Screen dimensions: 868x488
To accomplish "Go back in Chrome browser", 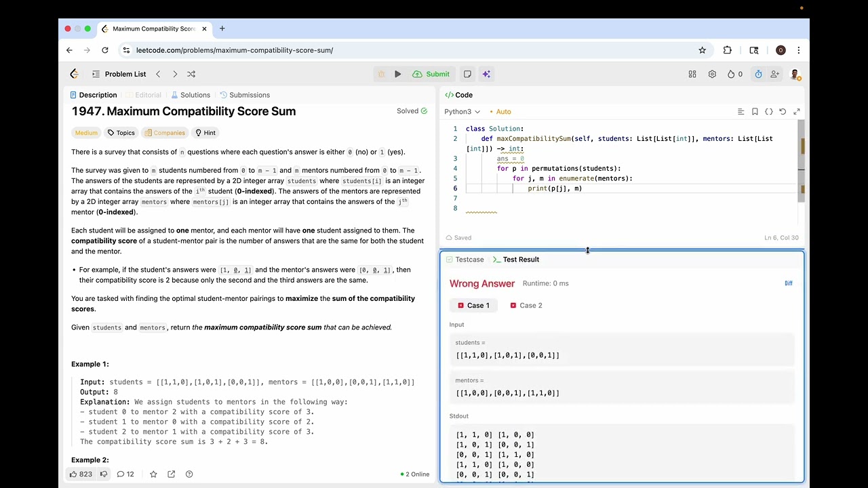I will coord(69,50).
